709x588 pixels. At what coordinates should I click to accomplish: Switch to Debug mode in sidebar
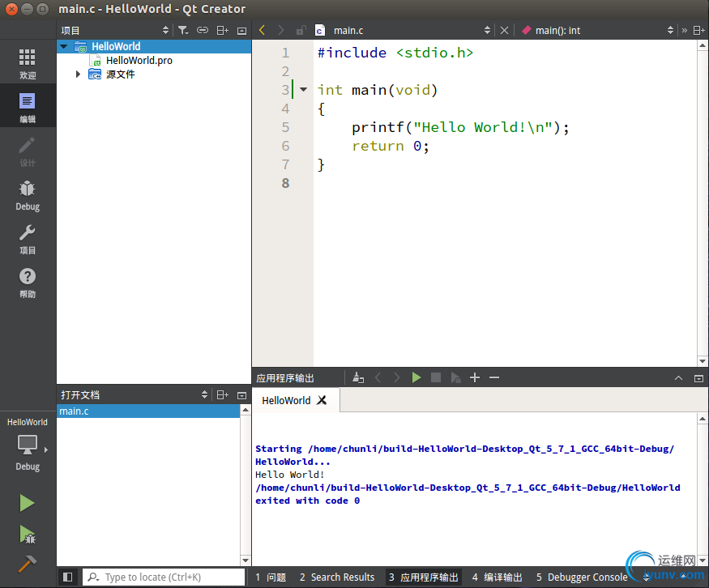click(27, 195)
